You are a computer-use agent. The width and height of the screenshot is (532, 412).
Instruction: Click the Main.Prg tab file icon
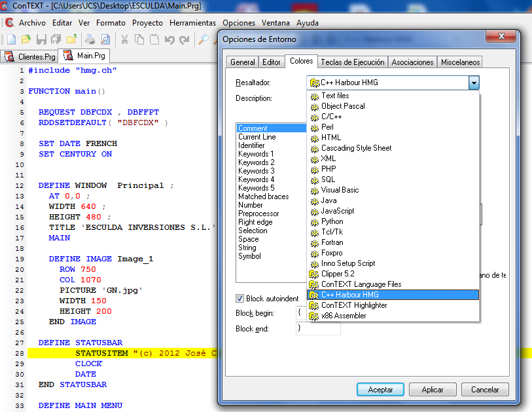click(x=68, y=56)
